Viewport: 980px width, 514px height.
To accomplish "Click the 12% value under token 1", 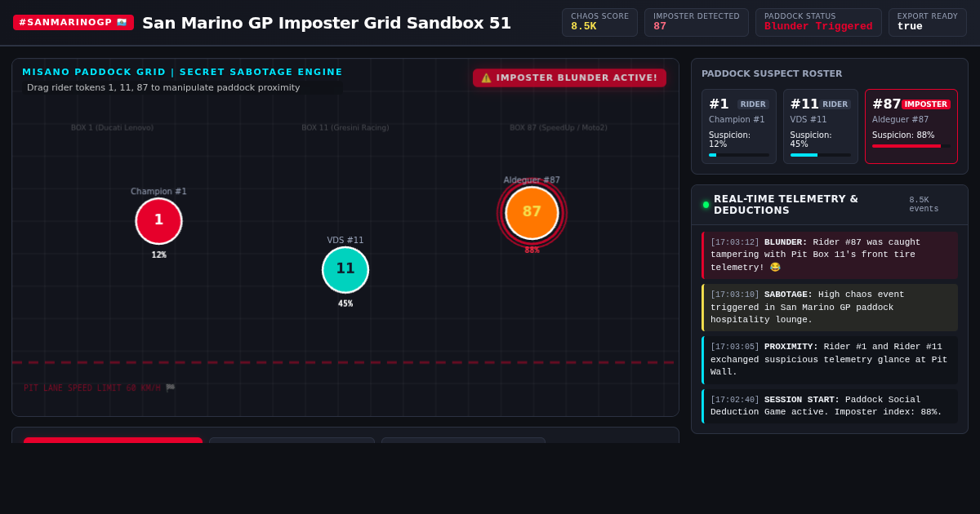I will tap(158, 255).
